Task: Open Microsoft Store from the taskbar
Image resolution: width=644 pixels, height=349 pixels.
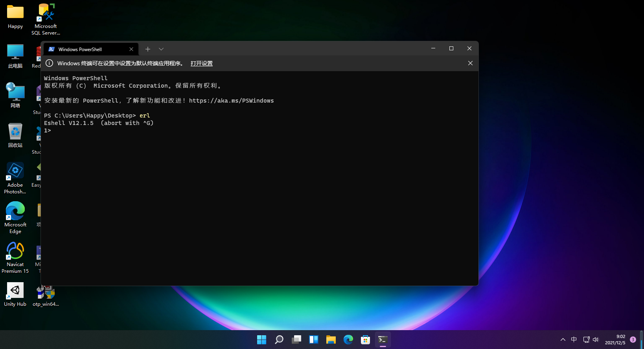Action: 365,340
